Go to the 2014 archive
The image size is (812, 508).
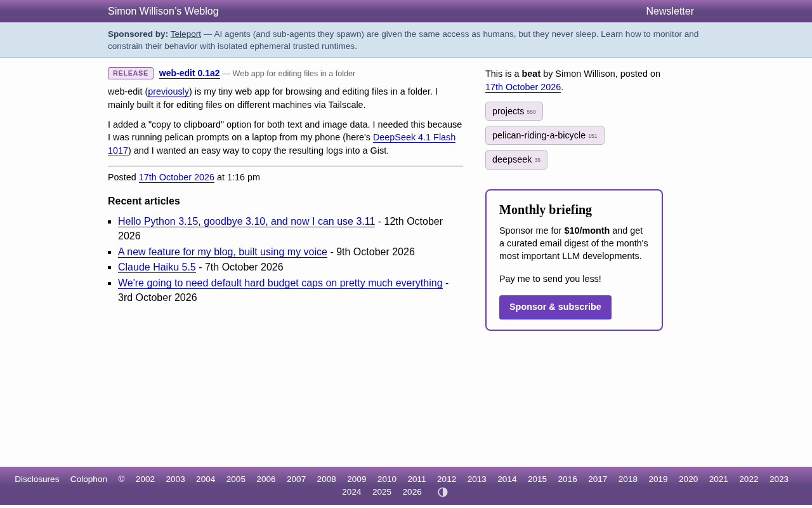[507, 479]
